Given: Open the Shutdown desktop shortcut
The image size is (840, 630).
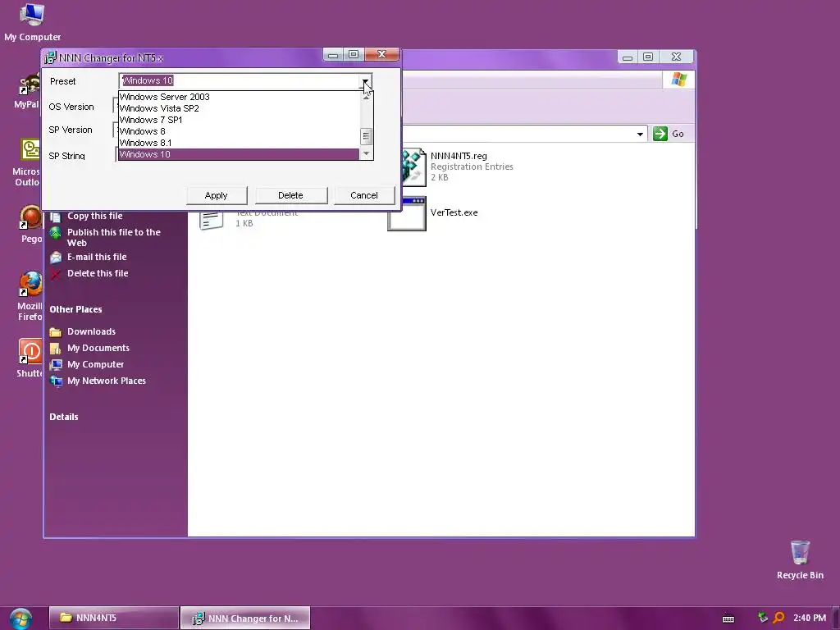Looking at the screenshot, I should (x=30, y=358).
